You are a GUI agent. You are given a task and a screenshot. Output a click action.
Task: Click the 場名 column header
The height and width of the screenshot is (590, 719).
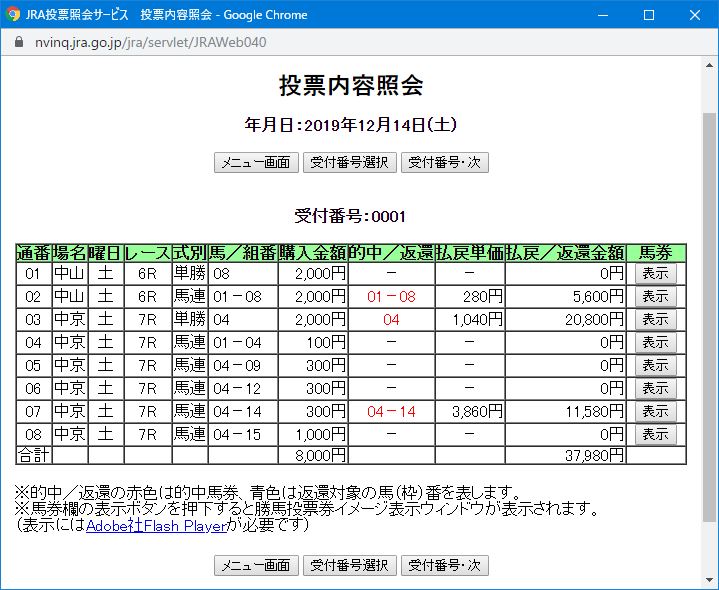[70, 253]
